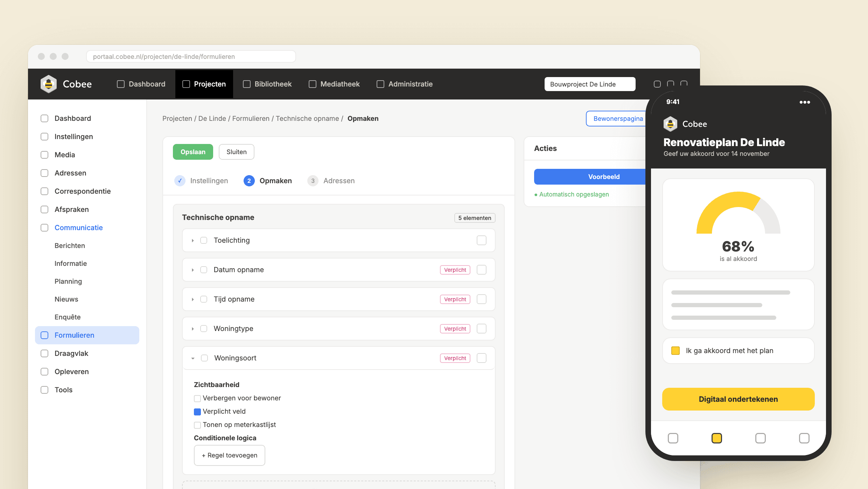Click the Communicatie sidebar icon
This screenshot has height=489, width=868.
(44, 228)
